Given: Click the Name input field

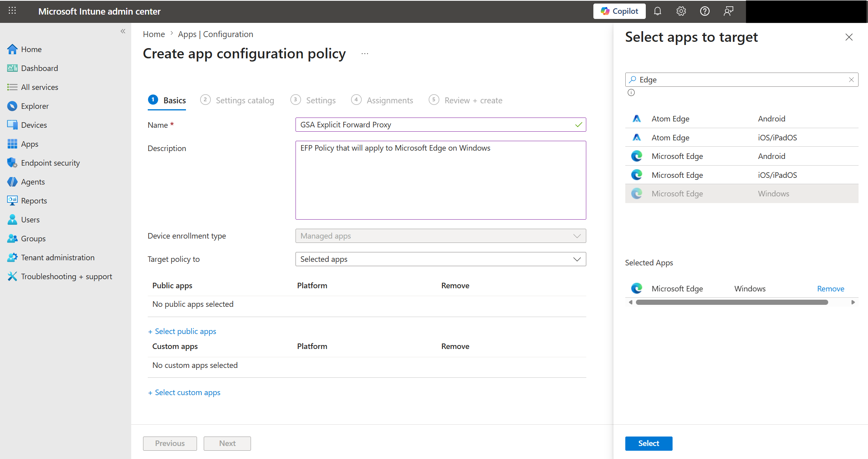Looking at the screenshot, I should point(441,125).
